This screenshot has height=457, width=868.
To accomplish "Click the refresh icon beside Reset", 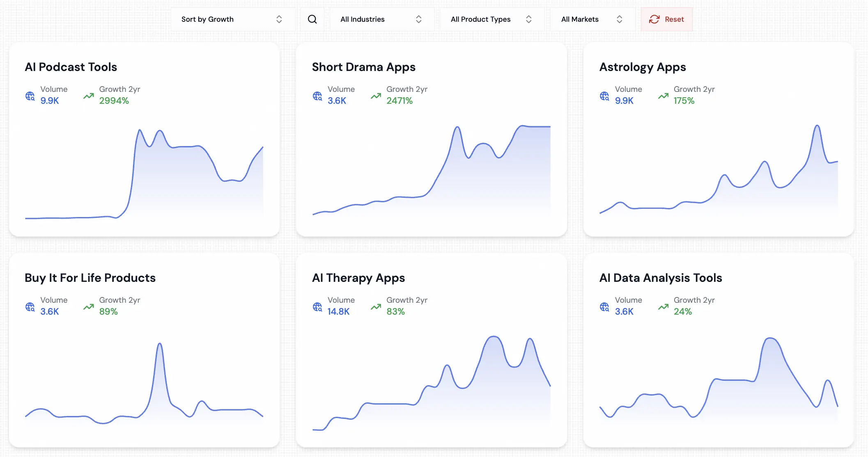I will 654,19.
